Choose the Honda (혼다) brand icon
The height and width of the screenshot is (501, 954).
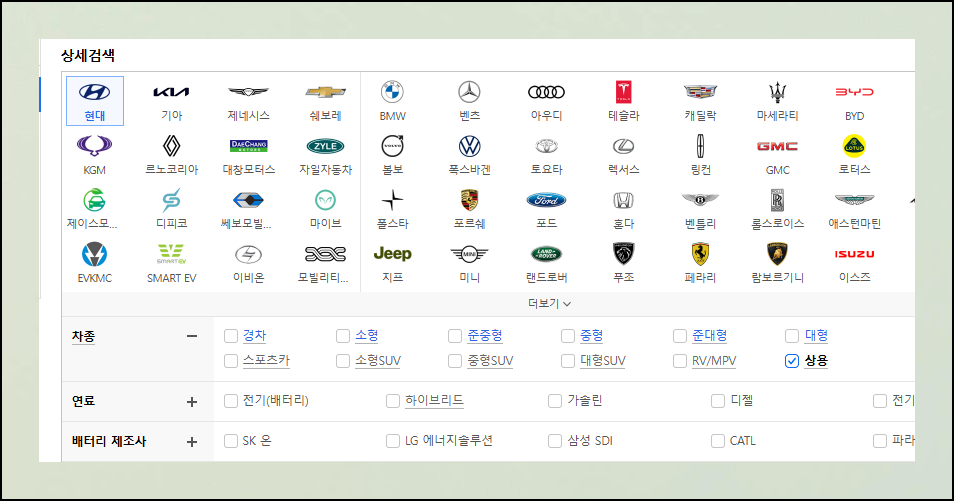coord(624,200)
